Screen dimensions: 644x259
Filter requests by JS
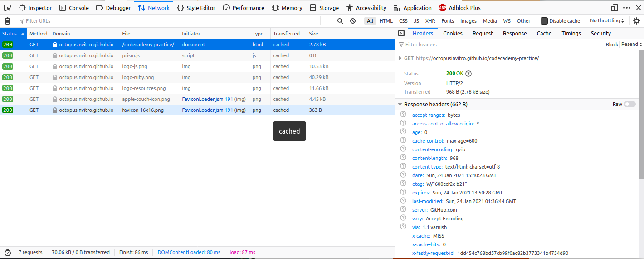point(416,21)
